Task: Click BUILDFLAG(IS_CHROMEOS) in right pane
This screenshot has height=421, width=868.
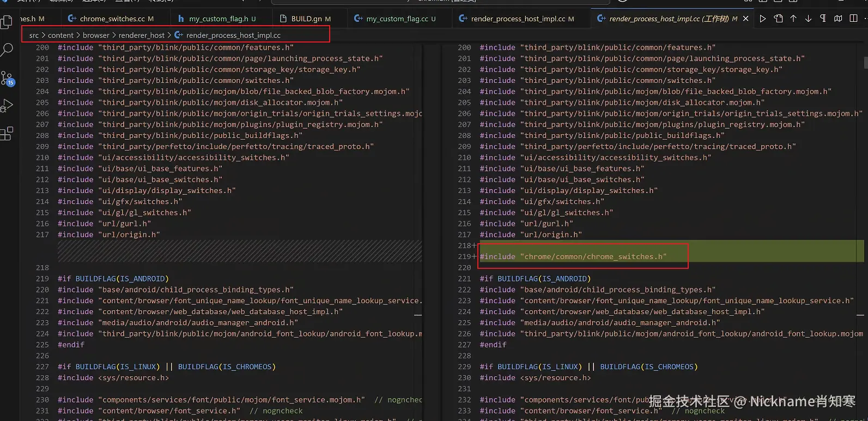Action: click(x=649, y=366)
